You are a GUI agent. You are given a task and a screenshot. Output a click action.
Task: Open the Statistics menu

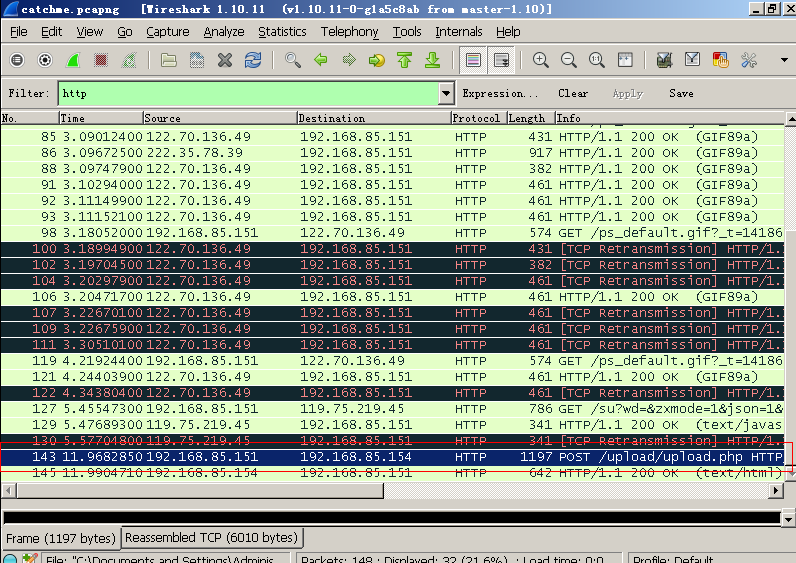click(282, 32)
